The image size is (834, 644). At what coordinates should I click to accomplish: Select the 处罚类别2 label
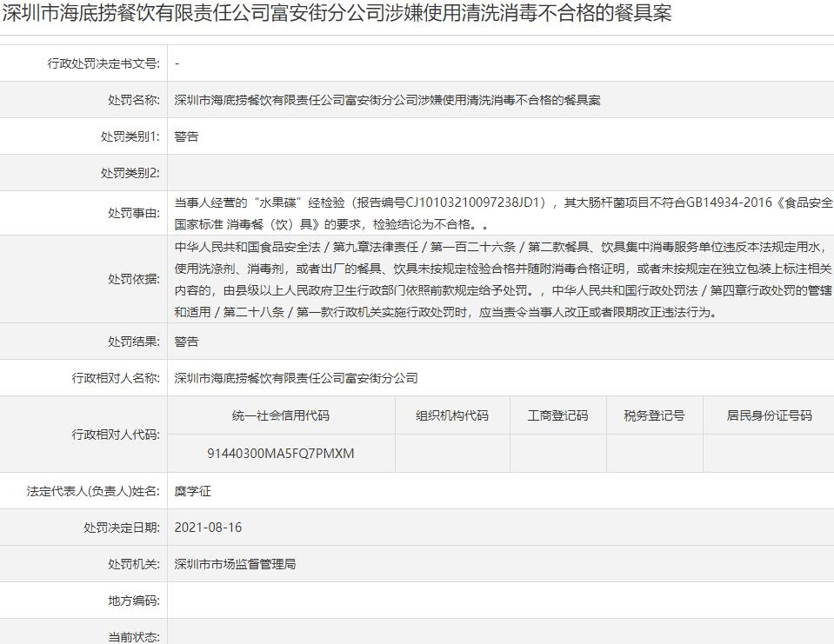130,173
